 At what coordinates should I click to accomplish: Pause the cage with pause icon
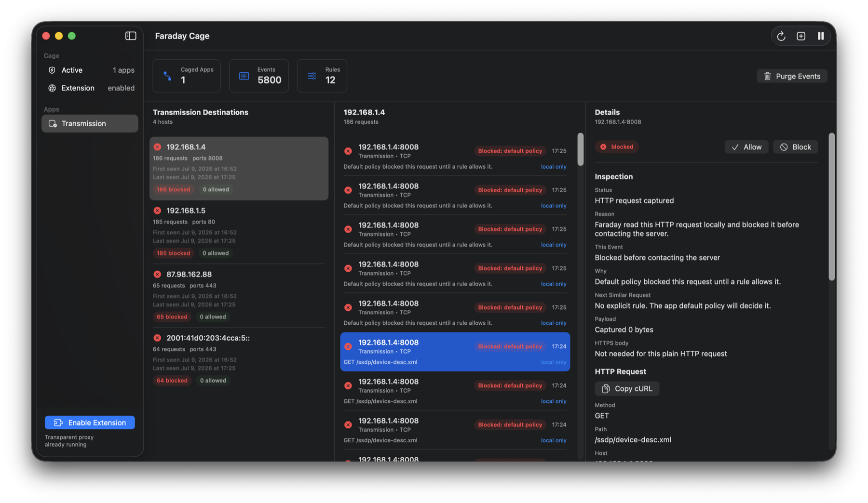point(821,36)
